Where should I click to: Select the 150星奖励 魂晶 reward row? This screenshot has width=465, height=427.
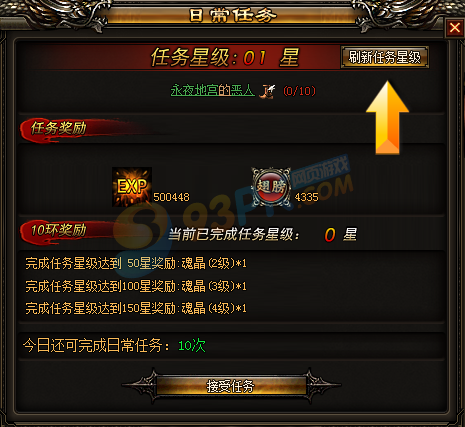coord(136,308)
